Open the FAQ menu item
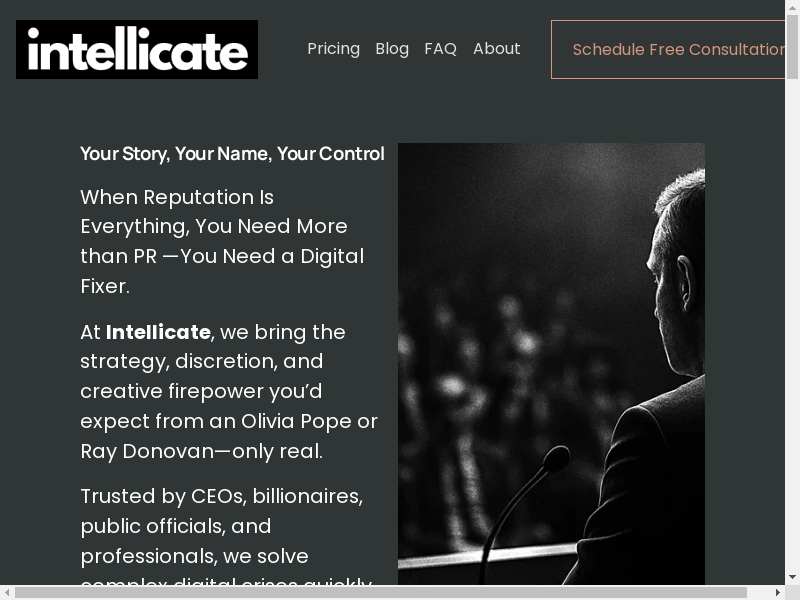The image size is (800, 600). [x=440, y=49]
